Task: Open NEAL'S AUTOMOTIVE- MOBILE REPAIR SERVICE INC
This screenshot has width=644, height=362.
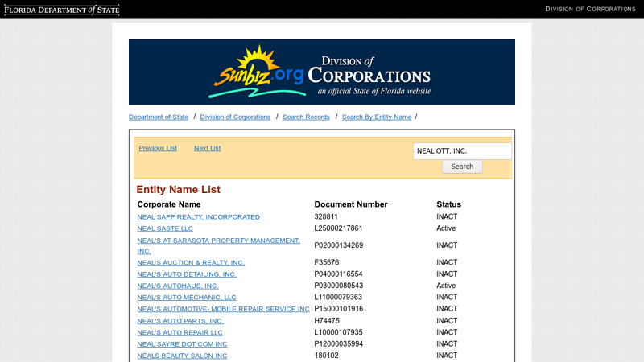Action: click(x=224, y=309)
